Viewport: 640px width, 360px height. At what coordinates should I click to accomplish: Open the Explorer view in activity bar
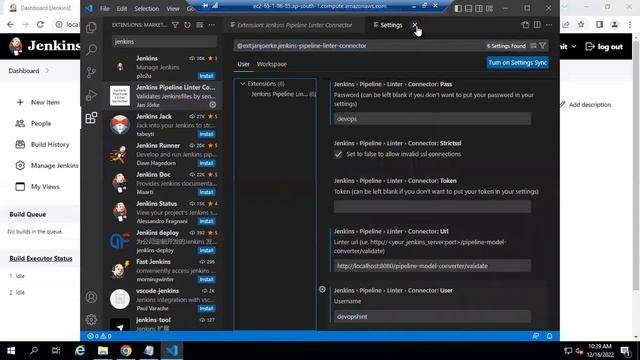(91, 27)
